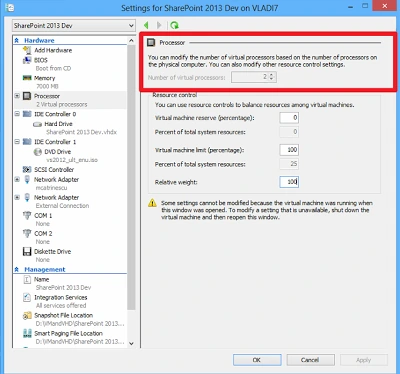Close the Settings window
400x374 pixels.
[385, 6]
